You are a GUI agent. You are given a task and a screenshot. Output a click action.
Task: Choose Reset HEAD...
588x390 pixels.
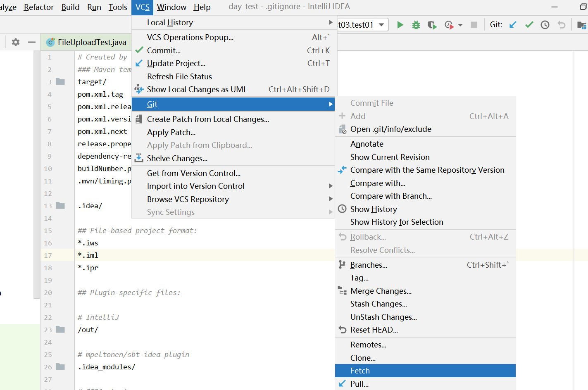click(x=425, y=330)
